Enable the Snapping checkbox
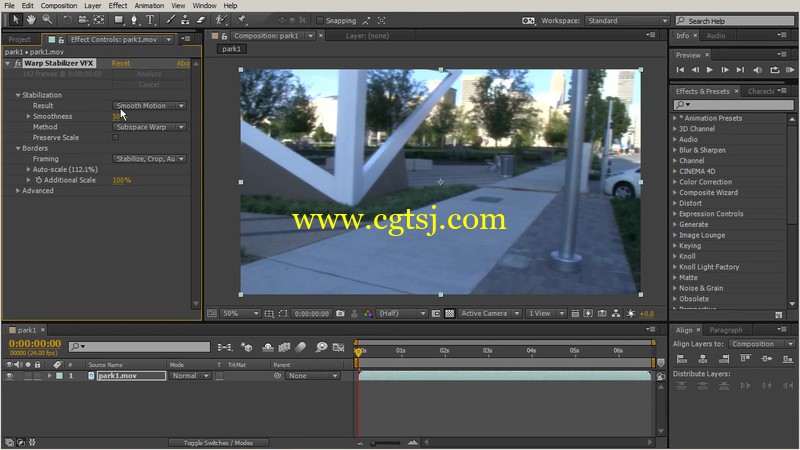 click(320, 21)
